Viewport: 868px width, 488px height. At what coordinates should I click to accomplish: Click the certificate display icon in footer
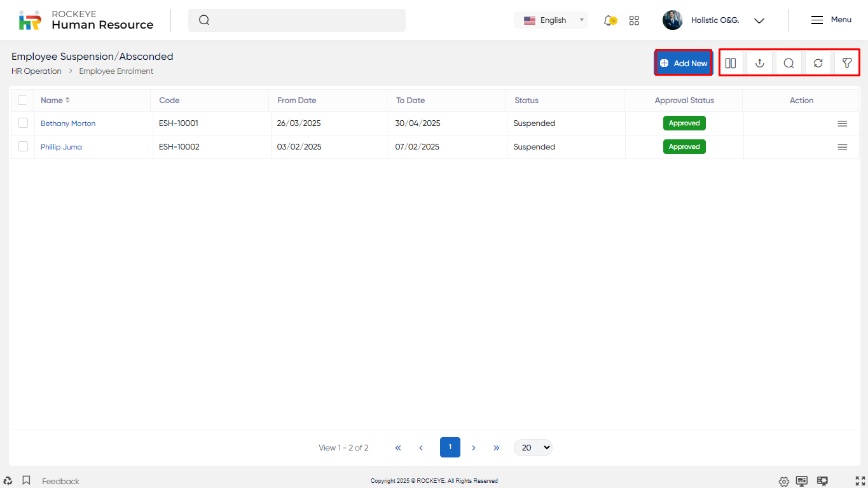pyautogui.click(x=822, y=481)
